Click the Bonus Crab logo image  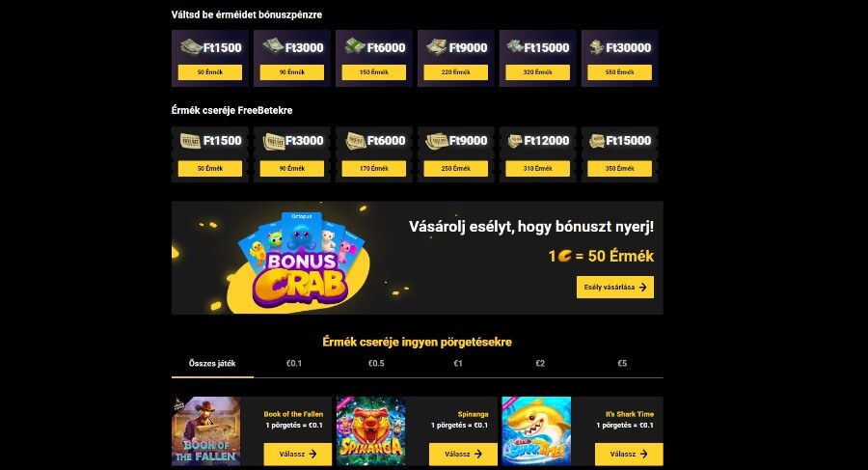coord(301,261)
